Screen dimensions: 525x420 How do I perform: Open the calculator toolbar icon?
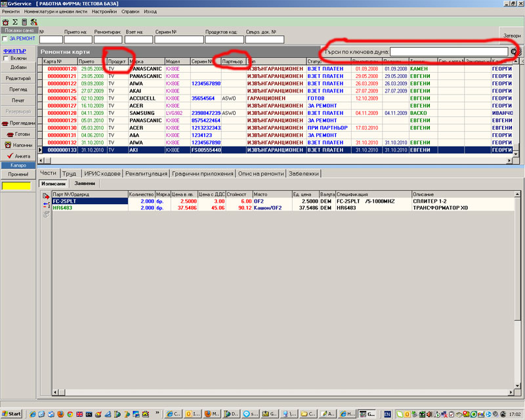(24, 22)
